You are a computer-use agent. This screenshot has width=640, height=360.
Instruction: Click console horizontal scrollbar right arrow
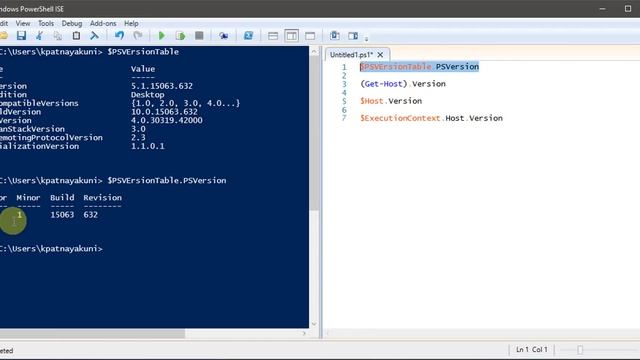(304, 333)
